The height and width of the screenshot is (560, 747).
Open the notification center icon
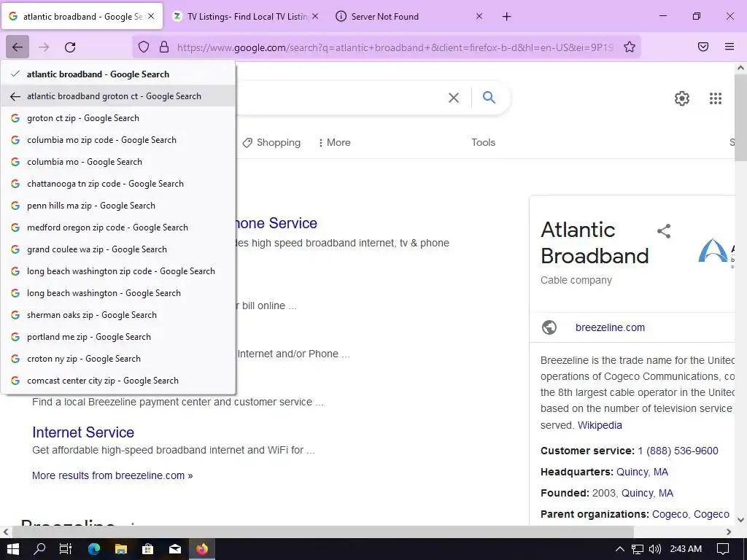pos(723,549)
